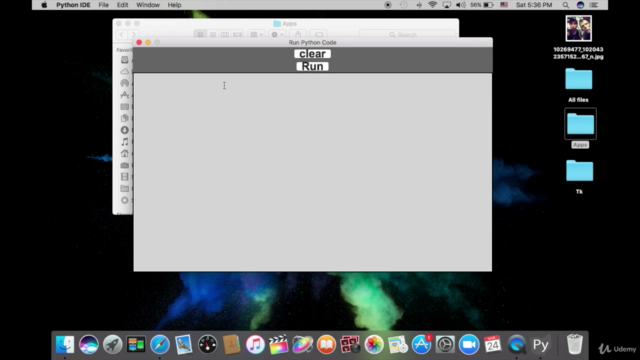Click the battery 56% indicator
The width and height of the screenshot is (640, 360).
482,5
